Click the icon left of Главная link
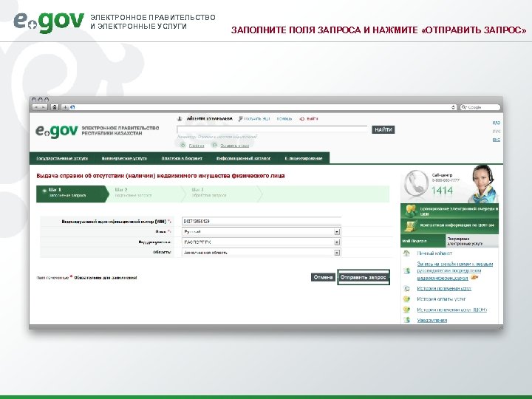Image resolution: width=532 pixels, height=399 pixels. [183, 146]
